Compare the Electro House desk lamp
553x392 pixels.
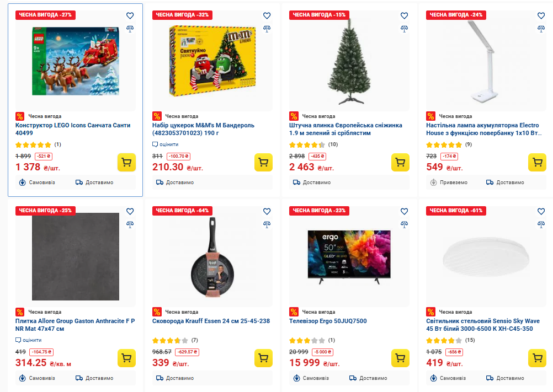[541, 29]
